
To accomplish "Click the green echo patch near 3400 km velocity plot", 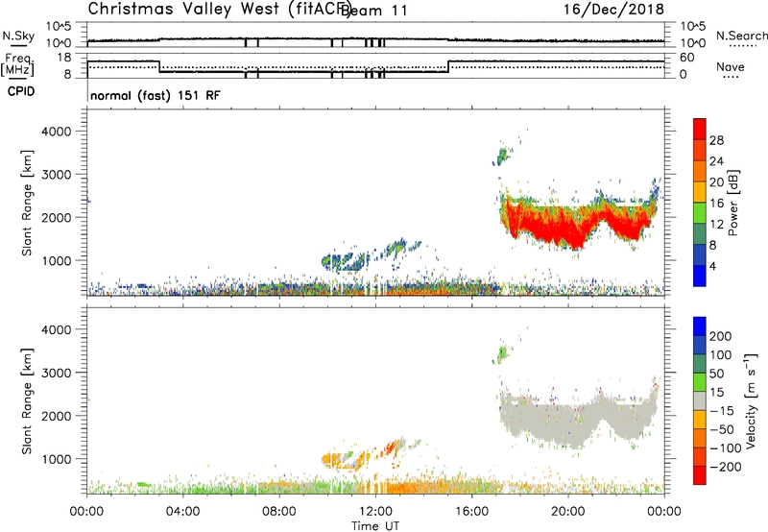I will [502, 353].
